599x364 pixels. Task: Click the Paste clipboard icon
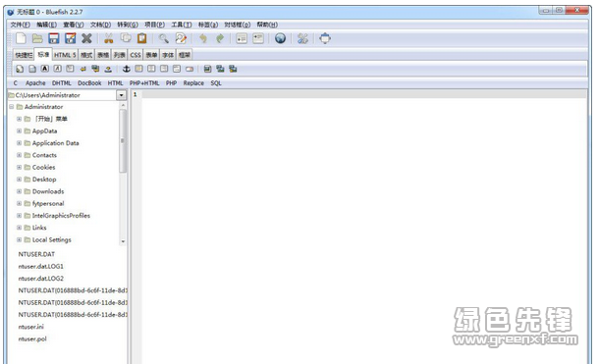[x=141, y=38]
